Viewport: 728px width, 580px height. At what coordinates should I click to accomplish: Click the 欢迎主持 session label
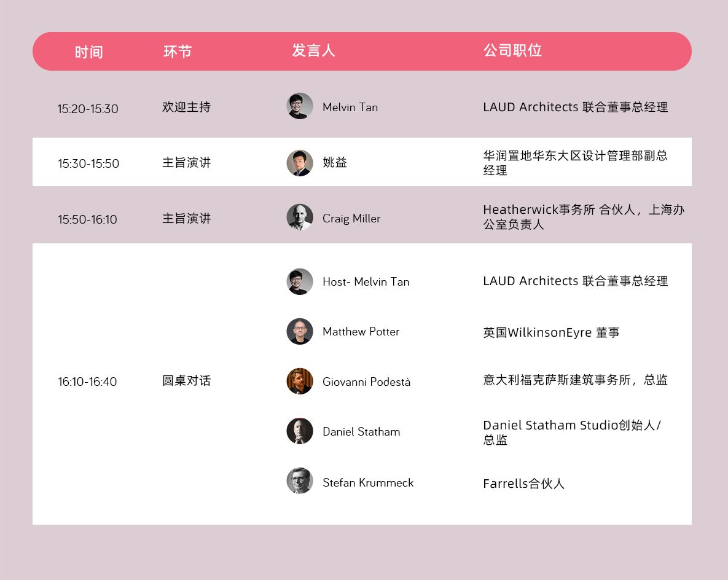coord(186,107)
